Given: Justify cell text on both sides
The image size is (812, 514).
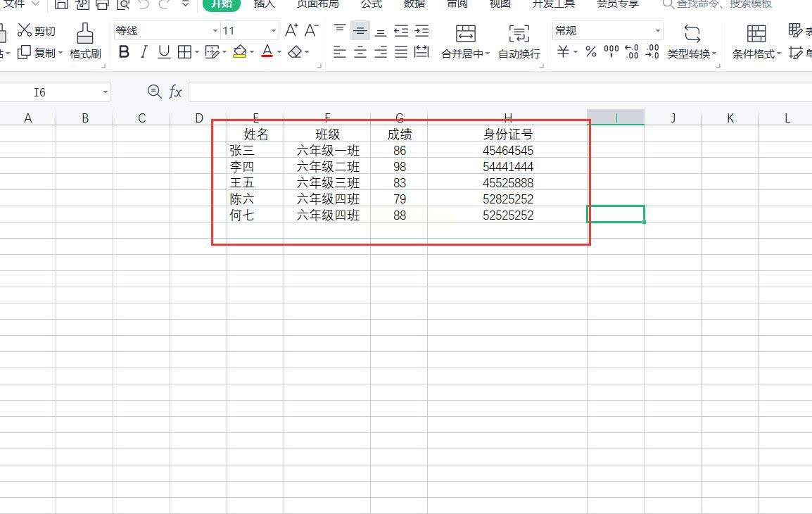Looking at the screenshot, I should click(401, 52).
